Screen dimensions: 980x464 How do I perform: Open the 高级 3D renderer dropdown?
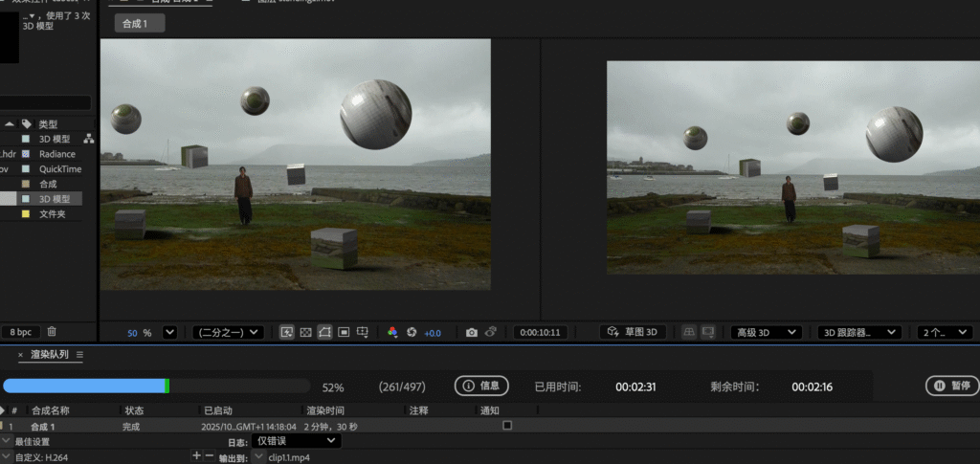coord(766,332)
